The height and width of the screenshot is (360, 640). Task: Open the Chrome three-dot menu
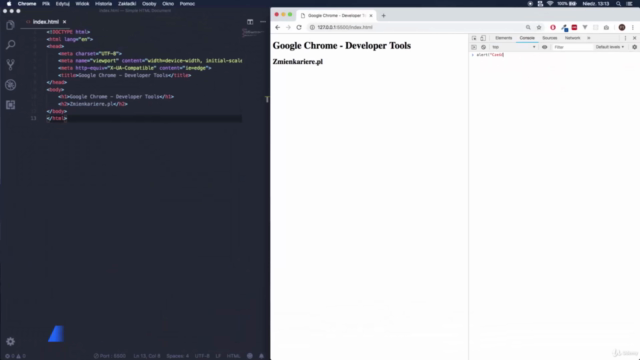[x=633, y=27]
